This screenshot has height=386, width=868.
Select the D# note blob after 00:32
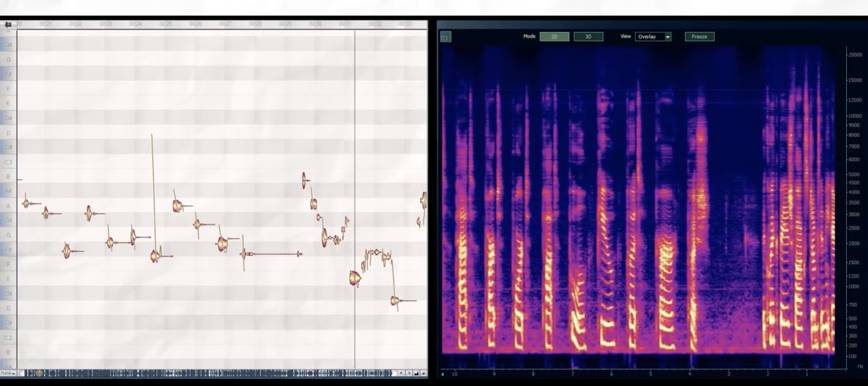[x=394, y=301]
